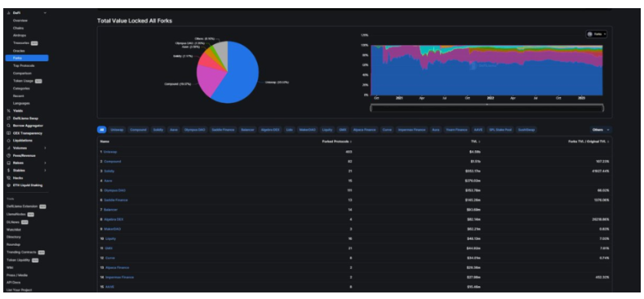
Task: Click the left handle of chart range slider
Action: 371,108
